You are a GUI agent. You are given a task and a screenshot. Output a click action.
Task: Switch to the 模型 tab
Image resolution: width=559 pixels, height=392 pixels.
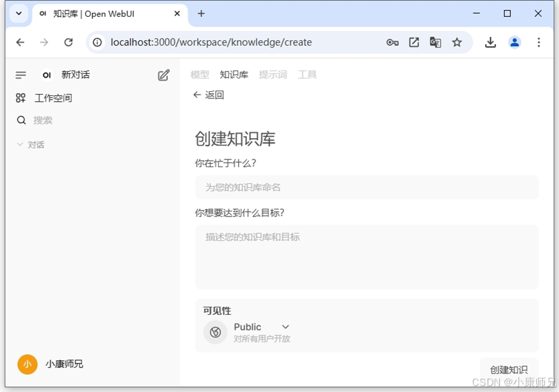pyautogui.click(x=200, y=75)
